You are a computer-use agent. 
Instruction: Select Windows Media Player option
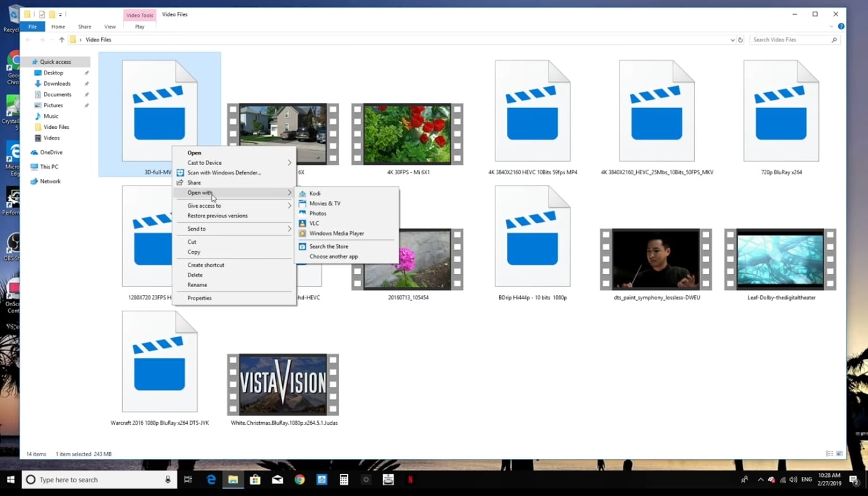[x=337, y=233]
